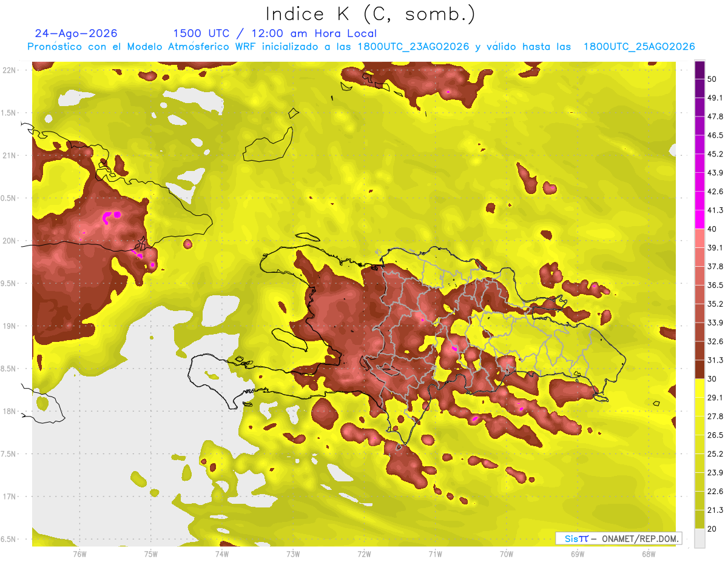Click the colorbar value "49.1"
The height and width of the screenshot is (562, 728).
pos(715,98)
